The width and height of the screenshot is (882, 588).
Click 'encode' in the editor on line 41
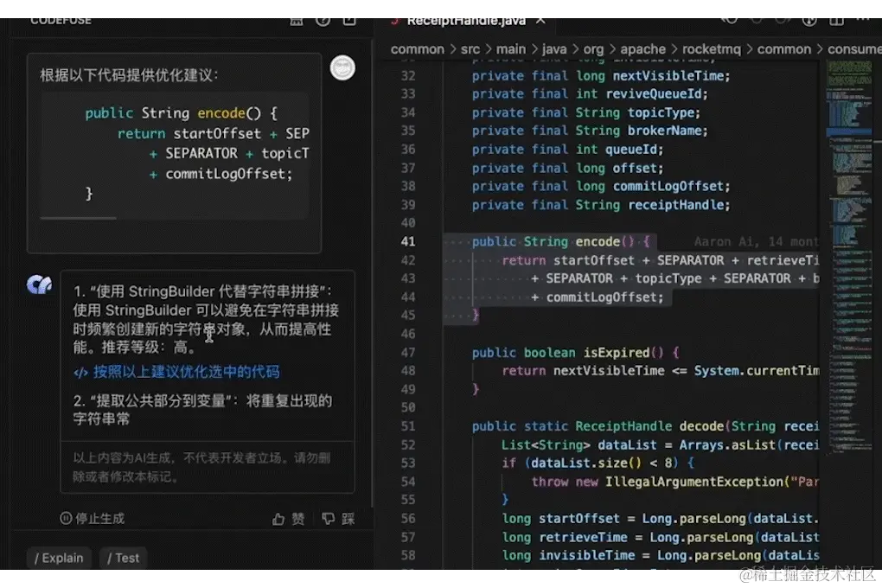click(x=598, y=241)
